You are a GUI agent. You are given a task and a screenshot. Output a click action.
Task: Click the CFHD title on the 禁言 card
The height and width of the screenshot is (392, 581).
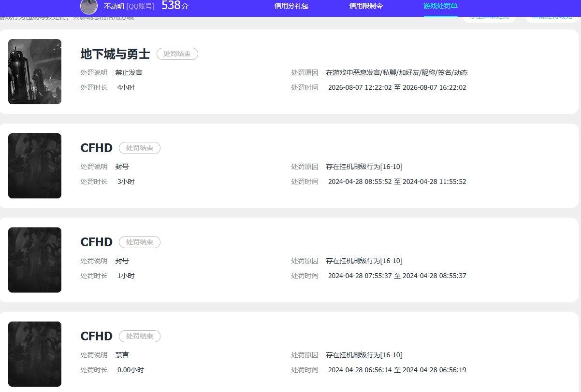point(97,336)
